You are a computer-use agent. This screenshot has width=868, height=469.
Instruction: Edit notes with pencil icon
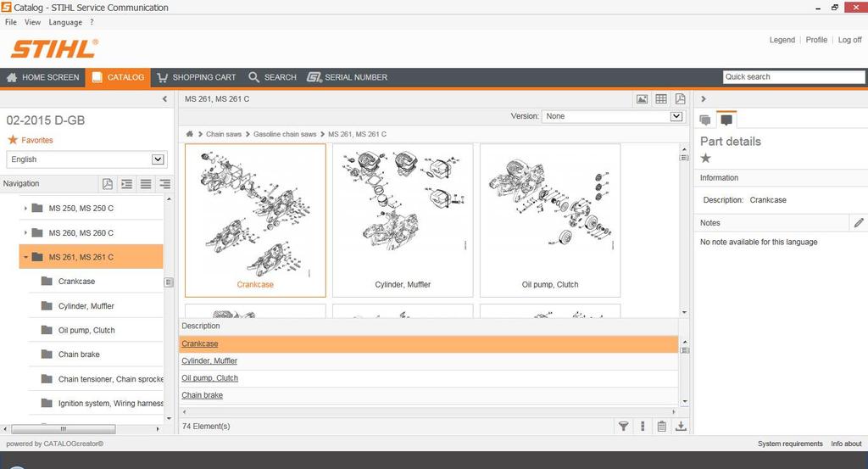click(x=859, y=222)
